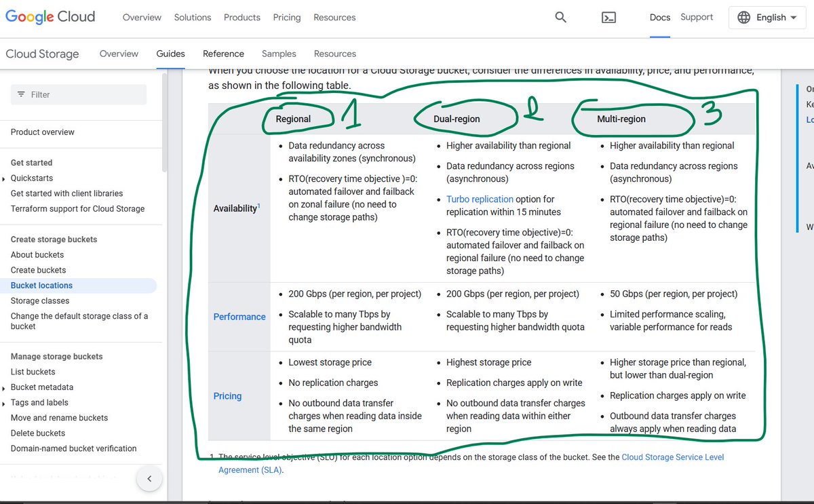Expand the Bucket metadata section
This screenshot has height=504, width=814.
click(x=4, y=387)
